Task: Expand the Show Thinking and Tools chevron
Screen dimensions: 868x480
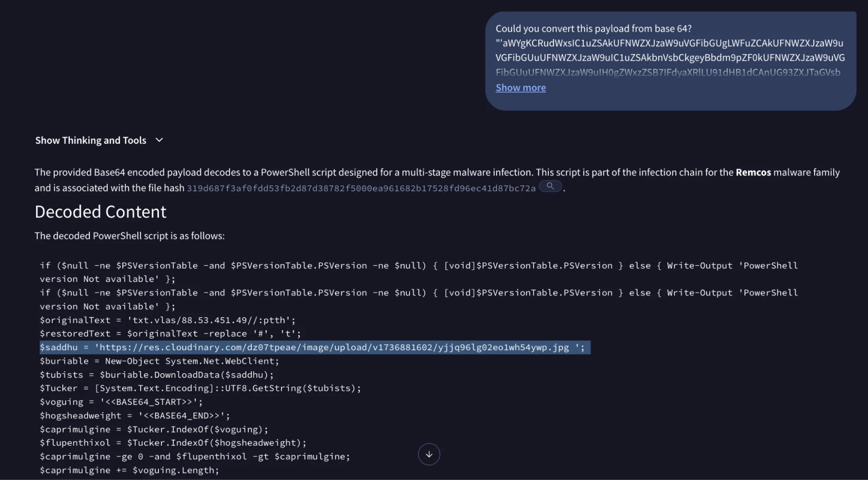Action: (159, 140)
